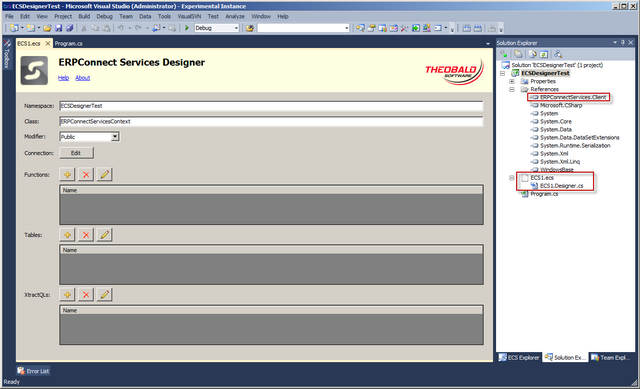Select ERPConnectServices.Client reference
This screenshot has height=389, width=640.
tap(573, 97)
